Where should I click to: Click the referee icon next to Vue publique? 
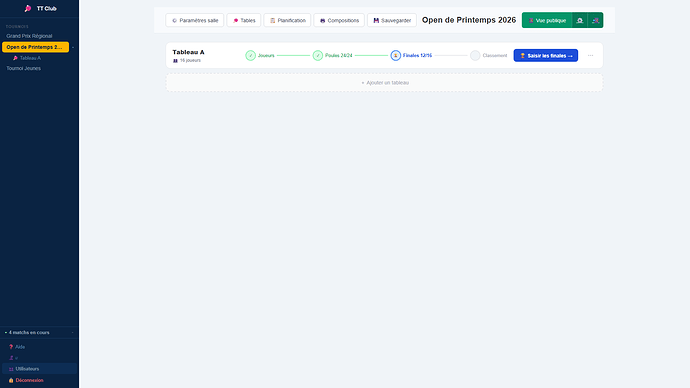click(x=580, y=20)
